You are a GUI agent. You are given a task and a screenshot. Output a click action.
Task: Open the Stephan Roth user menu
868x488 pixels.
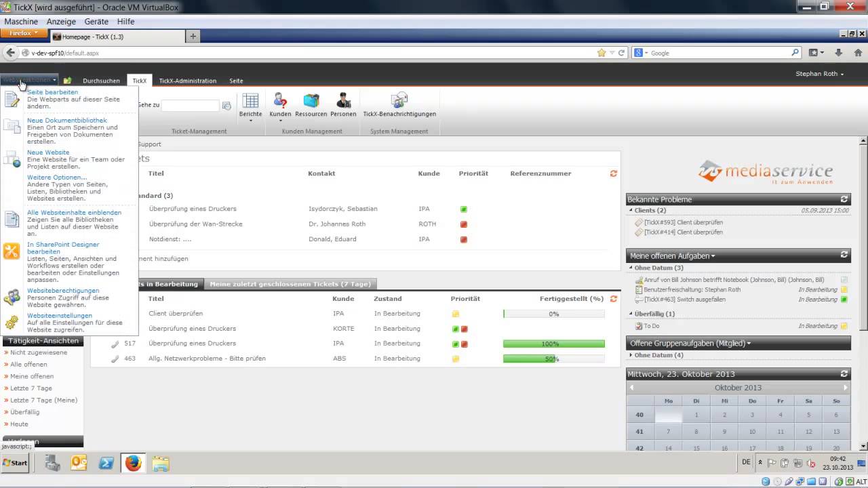pos(820,73)
